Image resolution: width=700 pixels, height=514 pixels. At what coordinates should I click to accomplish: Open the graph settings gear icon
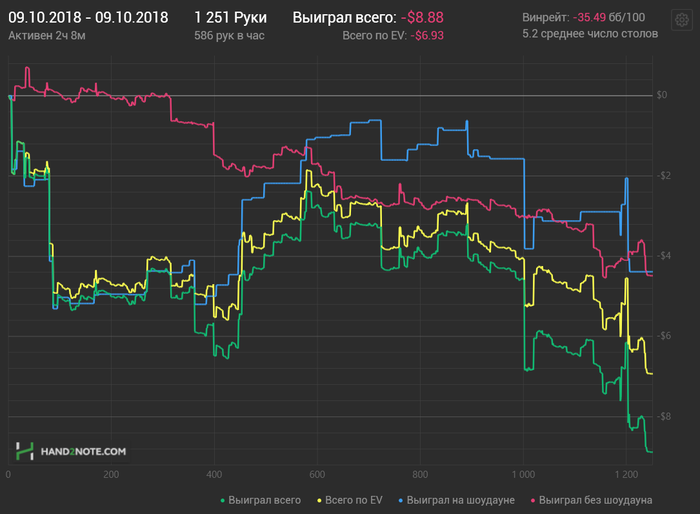click(682, 20)
